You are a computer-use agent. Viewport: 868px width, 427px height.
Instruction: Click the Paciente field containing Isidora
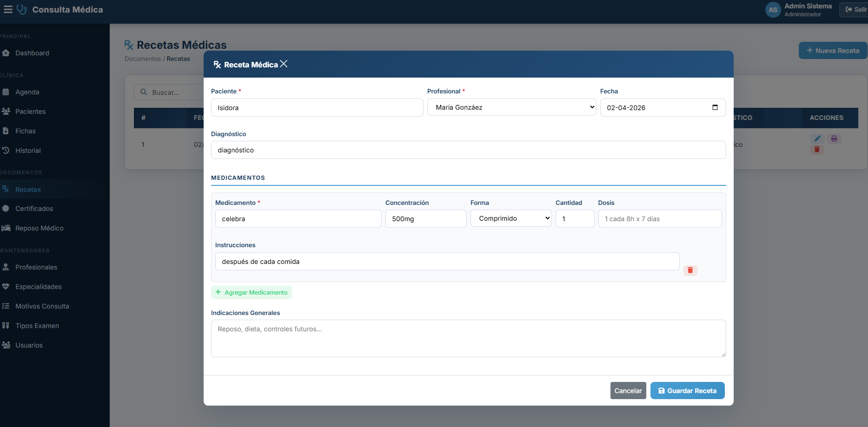pyautogui.click(x=317, y=107)
